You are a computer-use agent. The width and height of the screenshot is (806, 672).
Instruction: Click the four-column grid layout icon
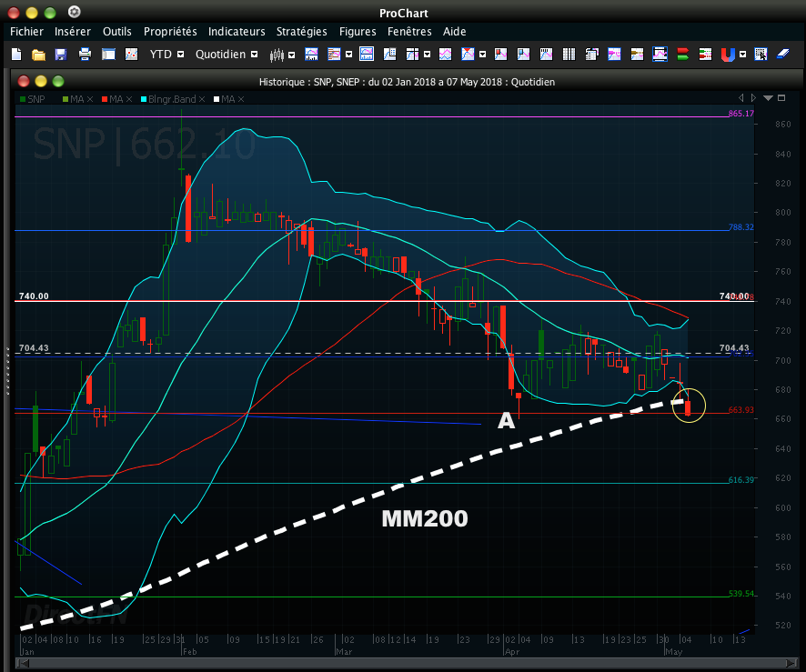569,54
